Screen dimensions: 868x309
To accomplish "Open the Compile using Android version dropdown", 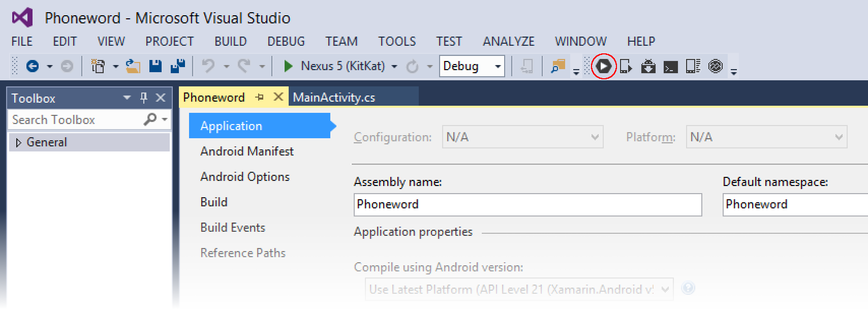I will tap(665, 290).
